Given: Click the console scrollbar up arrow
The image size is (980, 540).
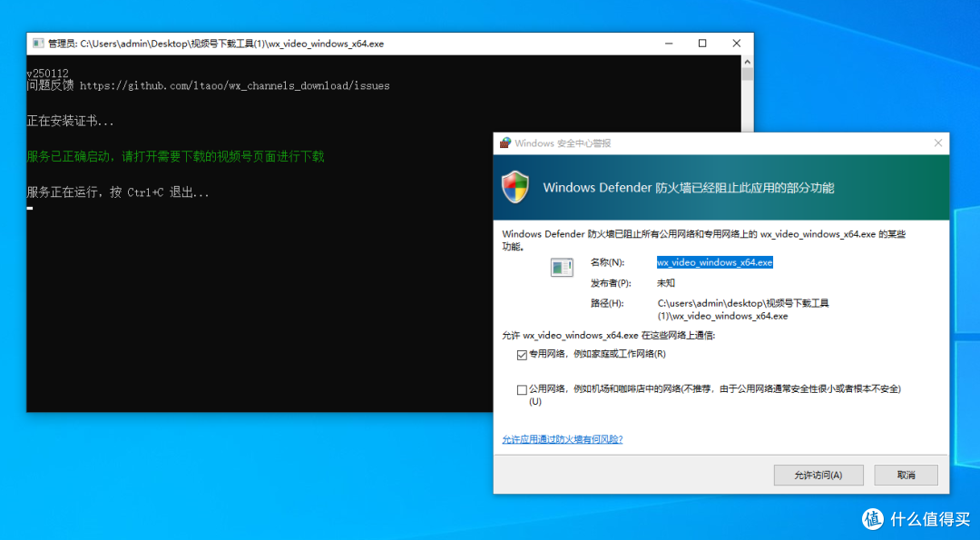Looking at the screenshot, I should pyautogui.click(x=747, y=61).
